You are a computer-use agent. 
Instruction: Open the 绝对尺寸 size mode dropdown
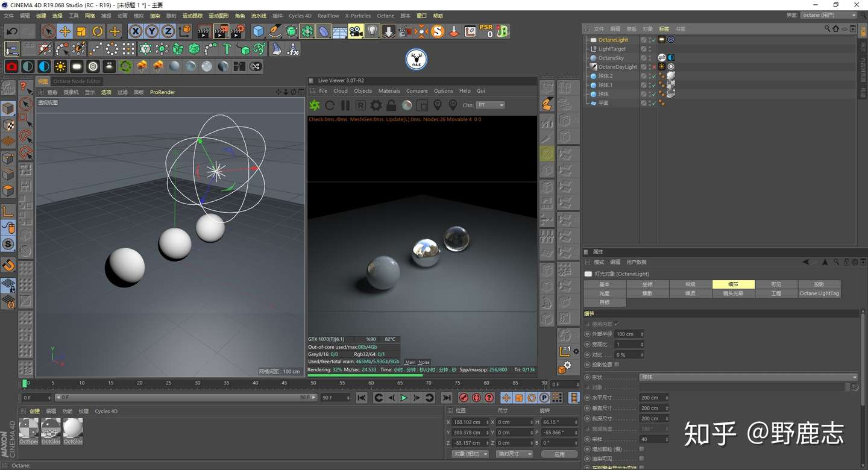point(514,454)
